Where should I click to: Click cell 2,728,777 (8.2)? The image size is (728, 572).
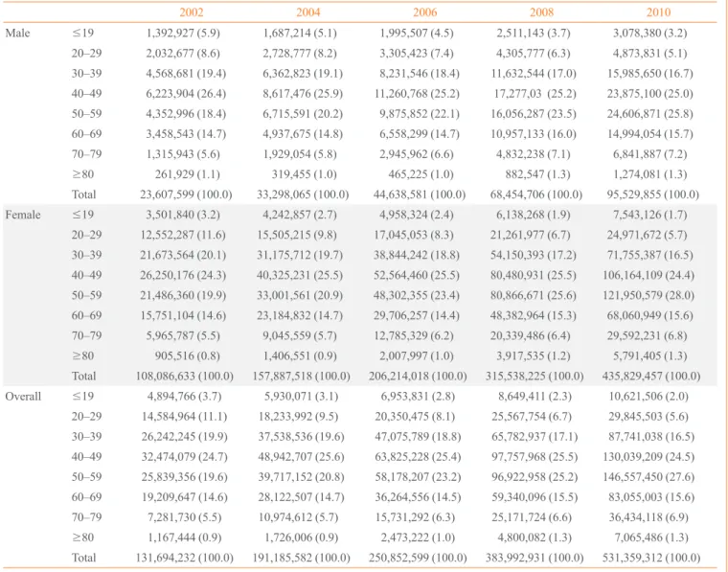[300, 53]
